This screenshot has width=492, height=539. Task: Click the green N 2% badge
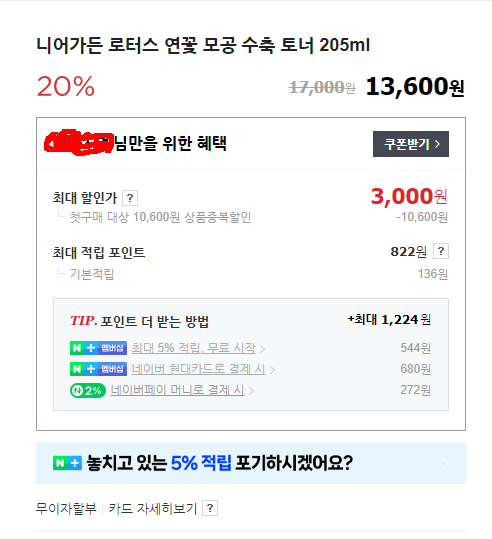(x=88, y=390)
